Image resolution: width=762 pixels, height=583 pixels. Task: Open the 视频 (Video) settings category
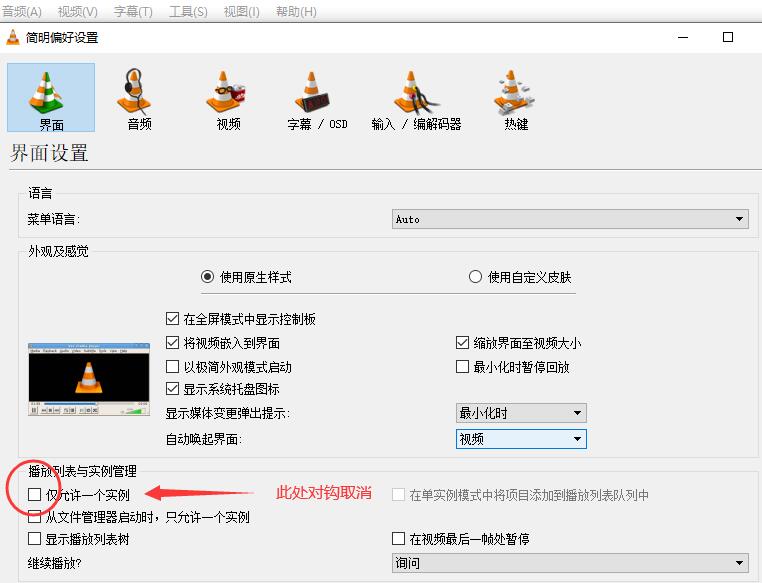(x=228, y=100)
